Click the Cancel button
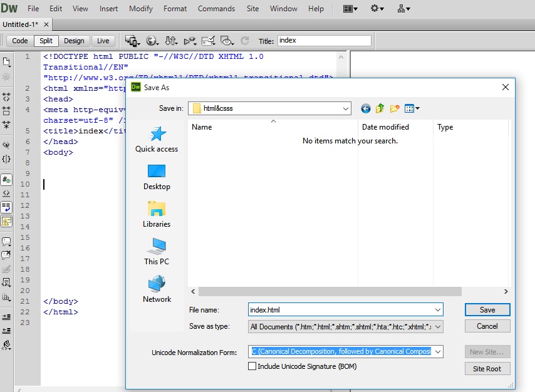535x392 pixels. click(487, 326)
